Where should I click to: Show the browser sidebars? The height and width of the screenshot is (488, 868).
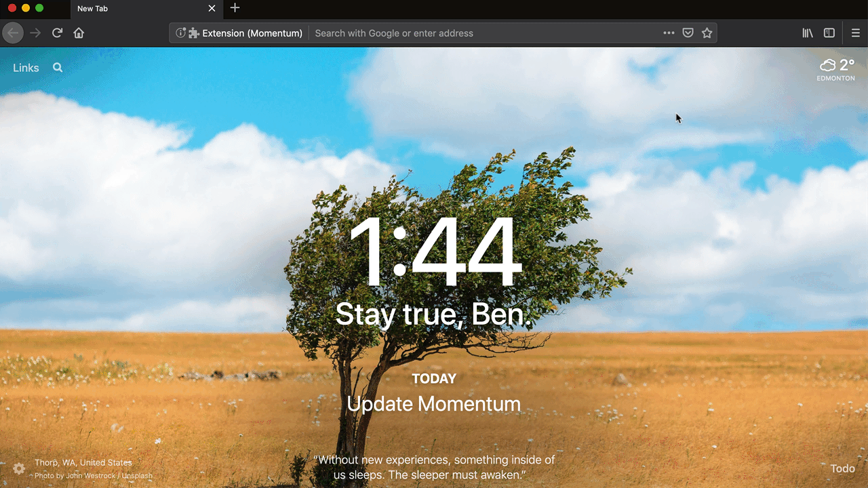point(829,33)
